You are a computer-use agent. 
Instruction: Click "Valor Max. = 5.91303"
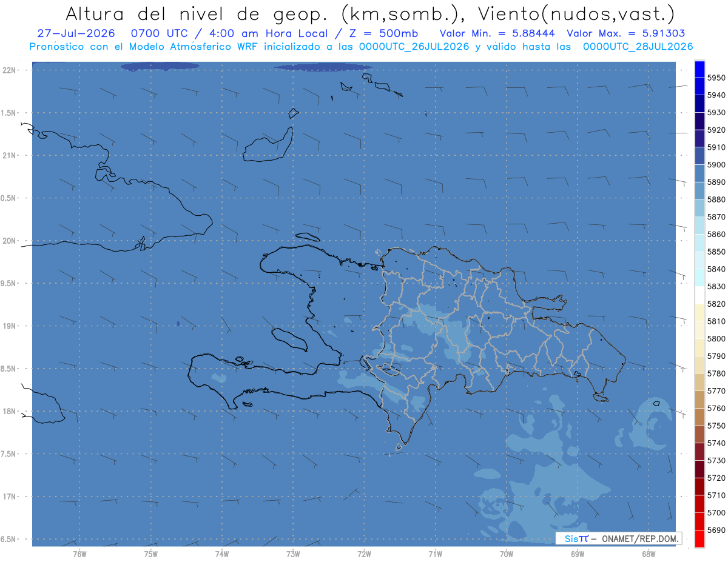(x=626, y=33)
